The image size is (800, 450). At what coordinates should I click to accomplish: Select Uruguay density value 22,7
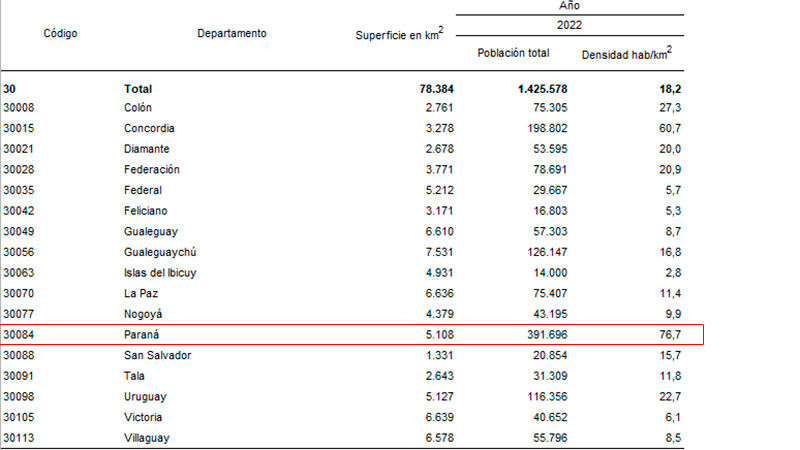pos(670,396)
